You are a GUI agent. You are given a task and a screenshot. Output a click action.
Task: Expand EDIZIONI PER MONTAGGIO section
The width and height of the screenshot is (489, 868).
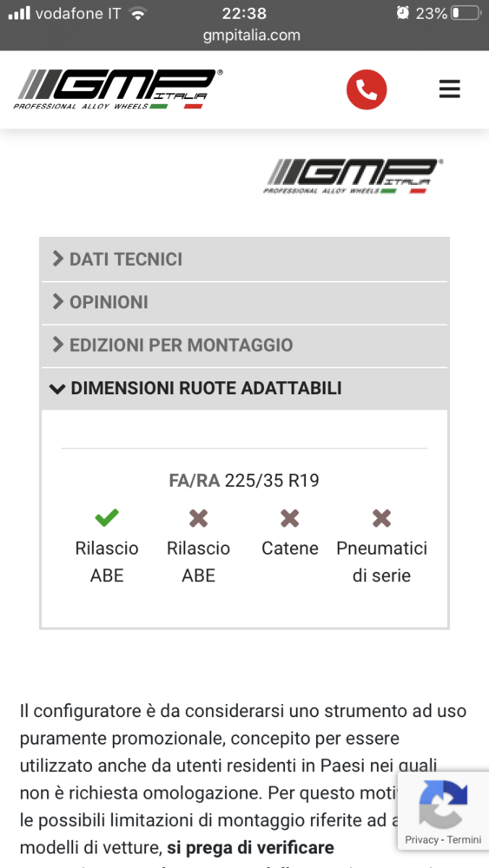(244, 345)
